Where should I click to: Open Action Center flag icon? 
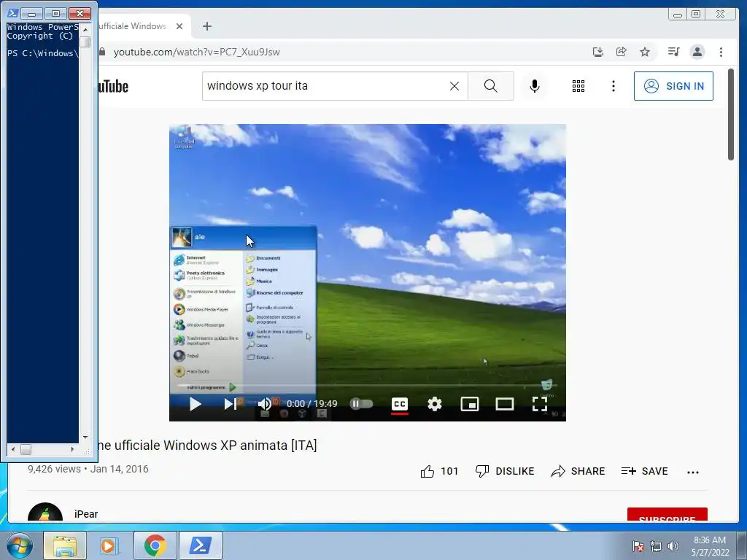click(x=638, y=546)
